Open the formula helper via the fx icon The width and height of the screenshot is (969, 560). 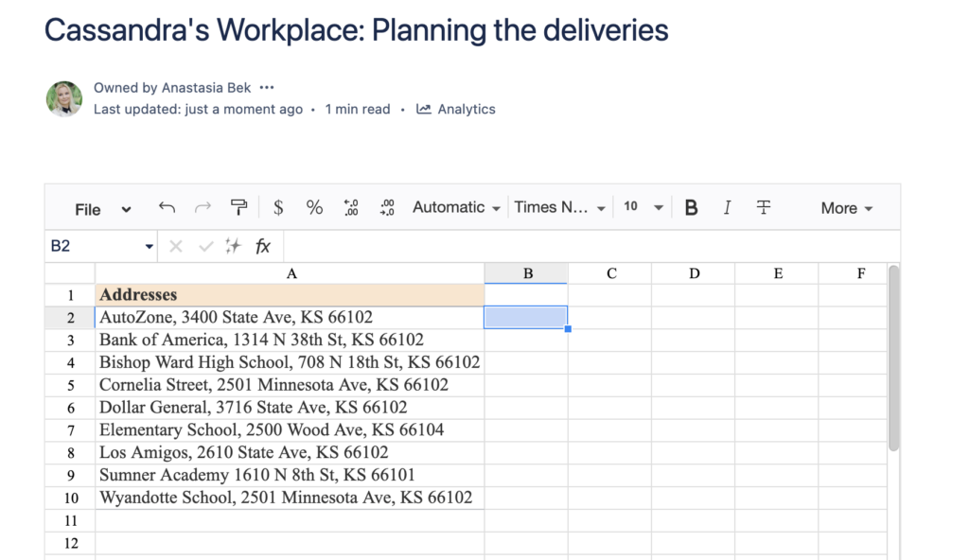click(x=261, y=246)
